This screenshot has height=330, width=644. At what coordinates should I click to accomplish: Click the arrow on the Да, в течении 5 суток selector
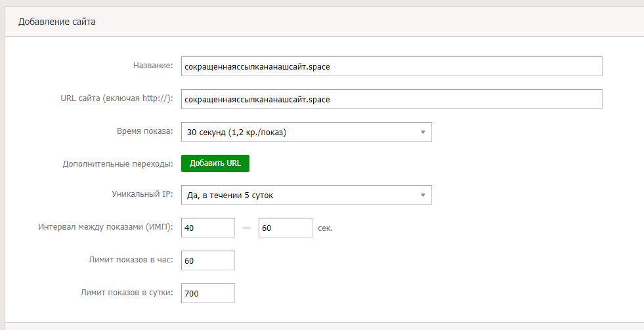(423, 195)
